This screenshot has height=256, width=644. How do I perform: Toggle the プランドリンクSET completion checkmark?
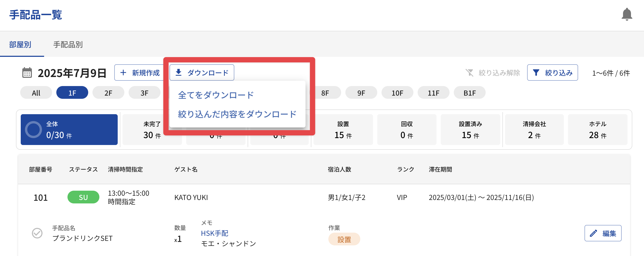(37, 233)
